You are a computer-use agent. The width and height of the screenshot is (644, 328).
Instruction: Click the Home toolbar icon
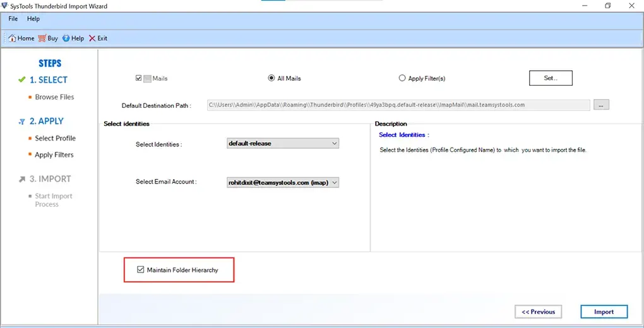13,38
